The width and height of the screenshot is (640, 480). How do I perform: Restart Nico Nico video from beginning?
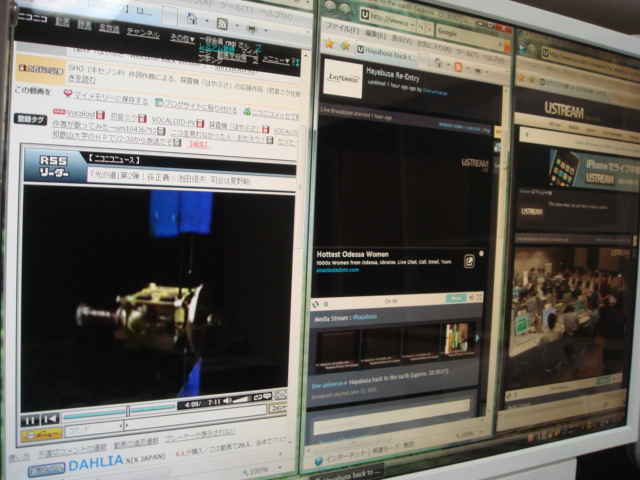coord(51,419)
